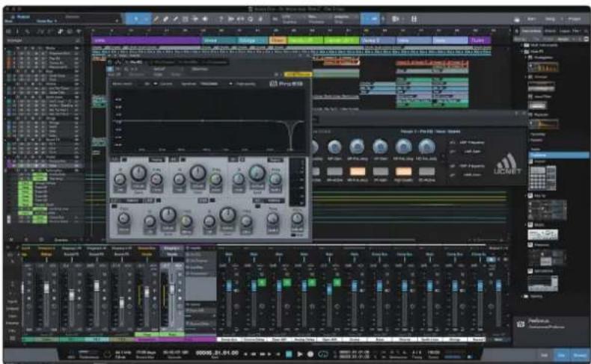This screenshot has height=364, width=591.
Task: Click the Browse button at bottom right
Action: coord(579,355)
